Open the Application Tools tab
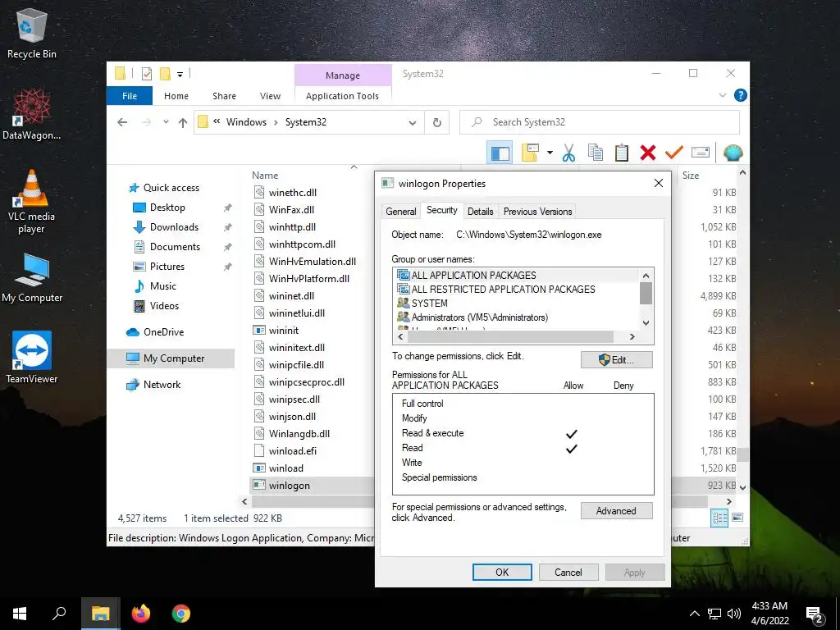 342,96
